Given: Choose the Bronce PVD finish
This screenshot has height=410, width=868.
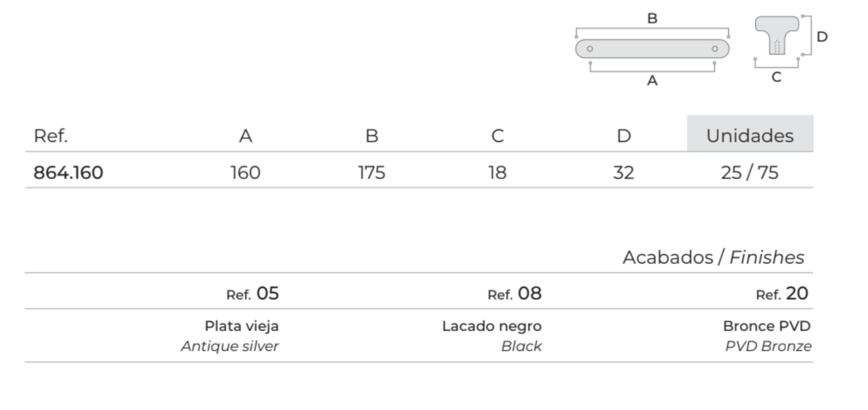Looking at the screenshot, I should click(766, 326).
